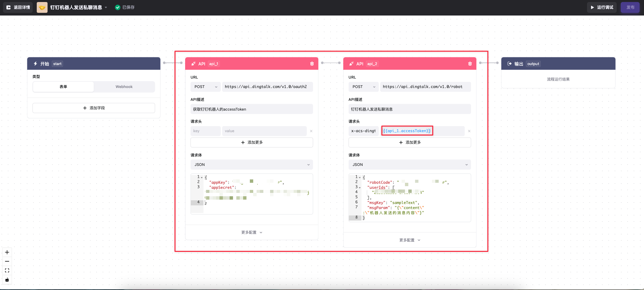Screen dimensions: 644x290
Task: Click the appKey line in api_1 body
Action: (246, 182)
